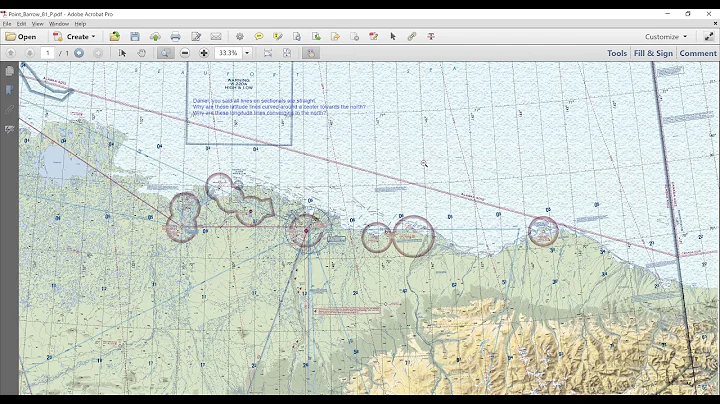Click the red strikethrough text icon
Image resolution: width=720 pixels, height=404 pixels.
(x=431, y=37)
